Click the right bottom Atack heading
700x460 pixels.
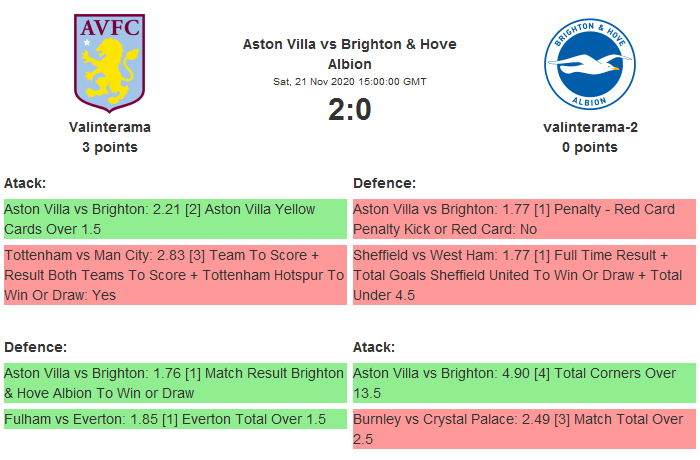coord(375,347)
